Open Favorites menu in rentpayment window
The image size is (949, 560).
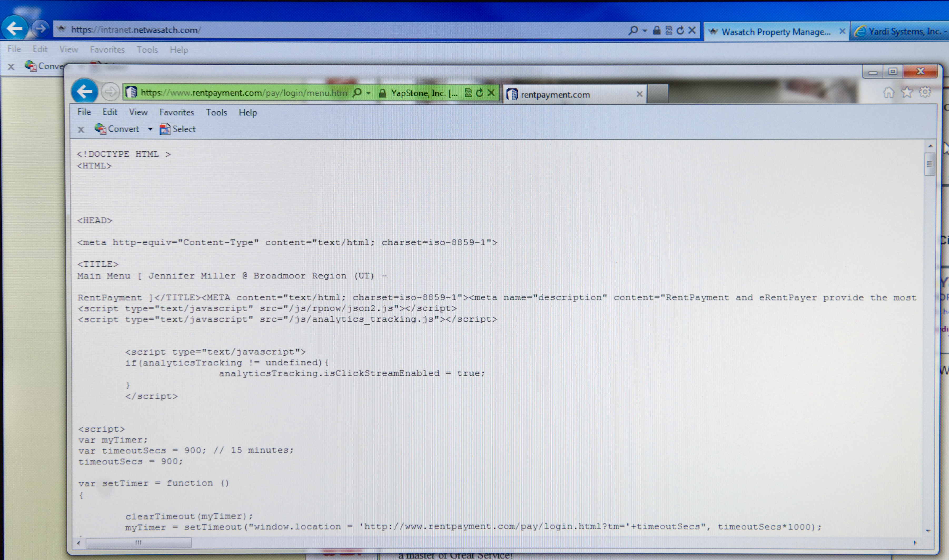177,112
